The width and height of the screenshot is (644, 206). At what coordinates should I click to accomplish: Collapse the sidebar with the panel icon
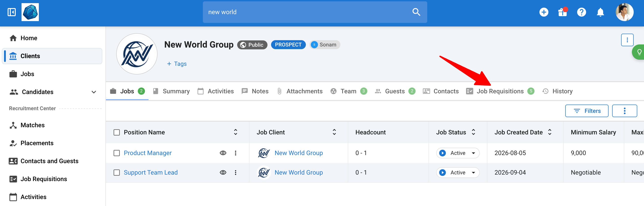pyautogui.click(x=12, y=12)
